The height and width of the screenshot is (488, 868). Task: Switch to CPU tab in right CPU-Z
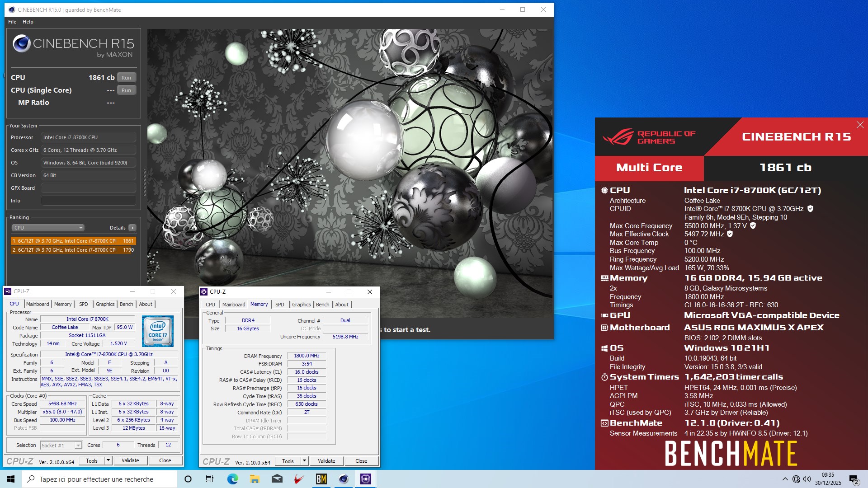(211, 305)
